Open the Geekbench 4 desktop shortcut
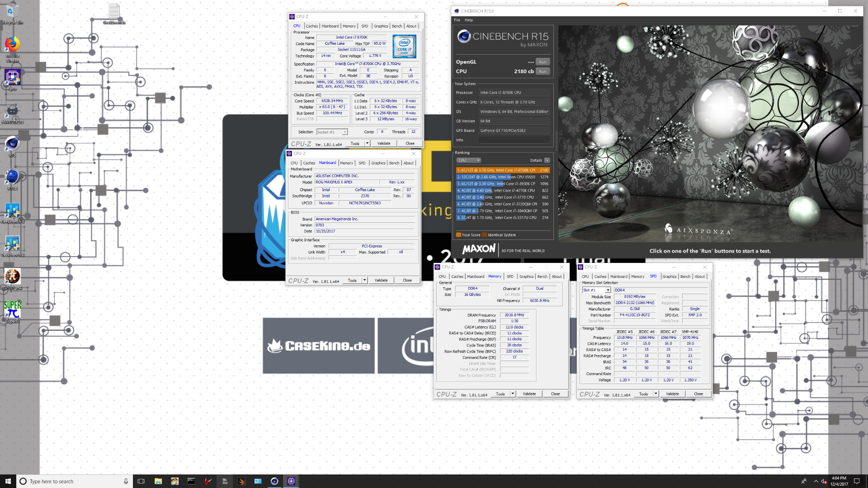Viewport: 868px width, 488px height. pyautogui.click(x=12, y=213)
